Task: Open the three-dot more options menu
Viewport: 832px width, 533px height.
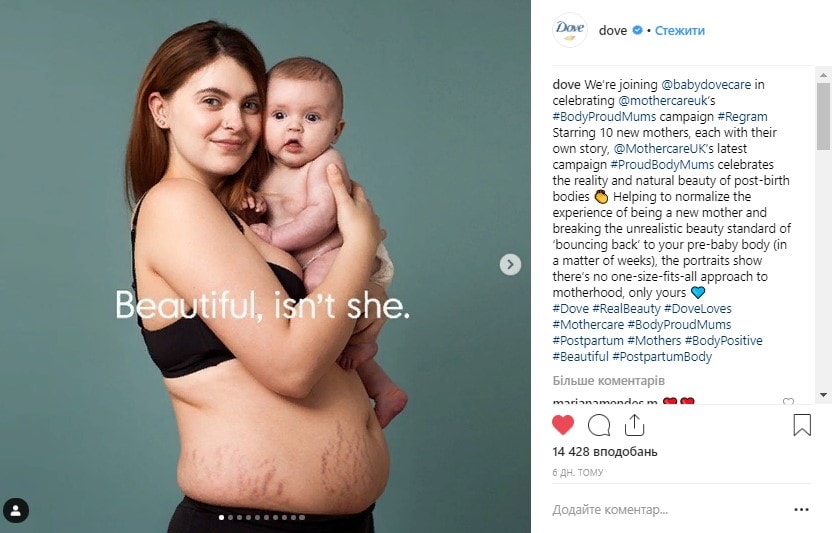Action: (801, 510)
